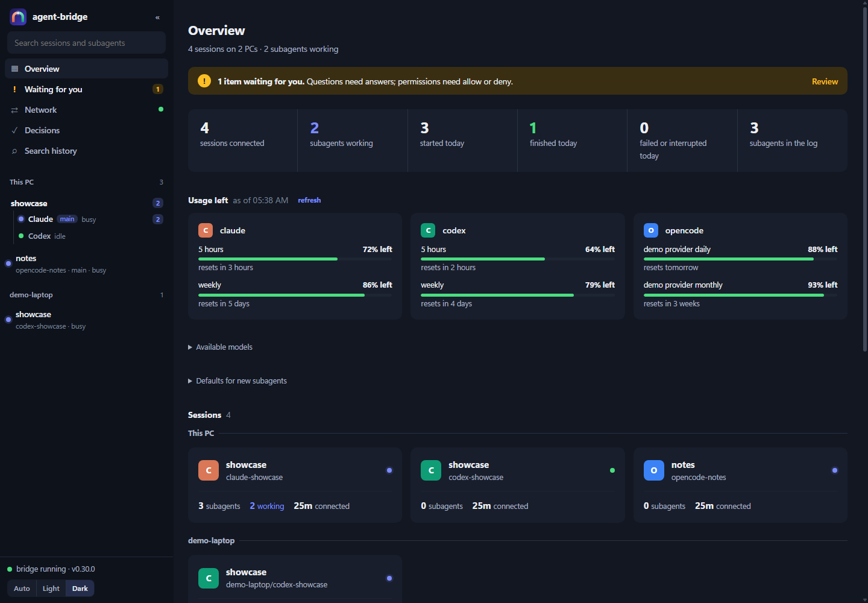Click the agent-bridge logo icon
The height and width of the screenshot is (603, 868).
(x=18, y=17)
